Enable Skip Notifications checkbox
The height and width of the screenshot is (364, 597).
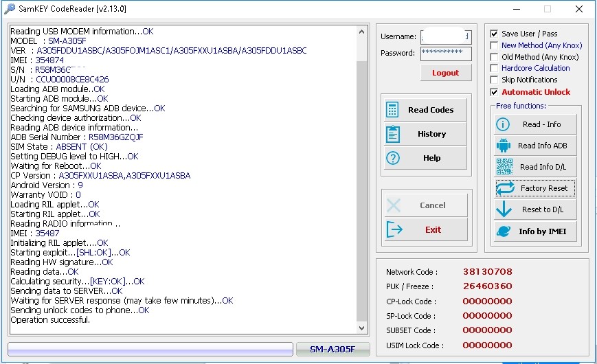[x=494, y=80]
